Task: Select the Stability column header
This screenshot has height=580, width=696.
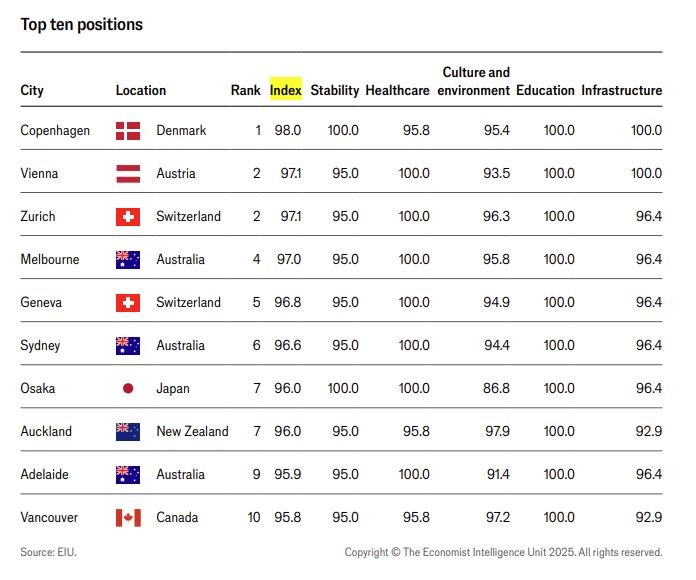Action: tap(334, 90)
